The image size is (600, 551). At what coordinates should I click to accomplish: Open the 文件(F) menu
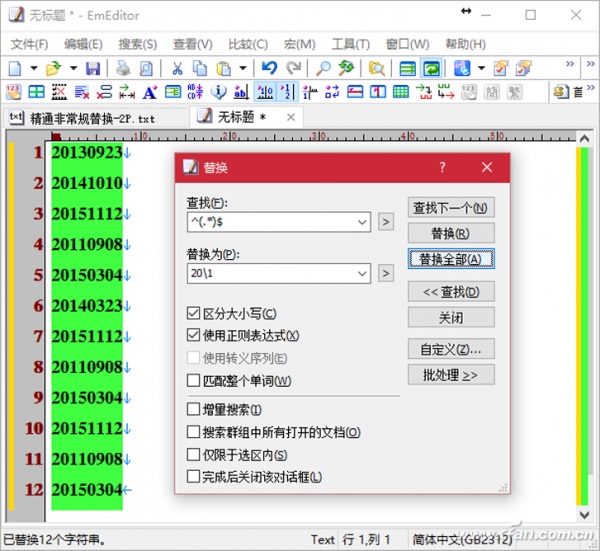click(29, 44)
